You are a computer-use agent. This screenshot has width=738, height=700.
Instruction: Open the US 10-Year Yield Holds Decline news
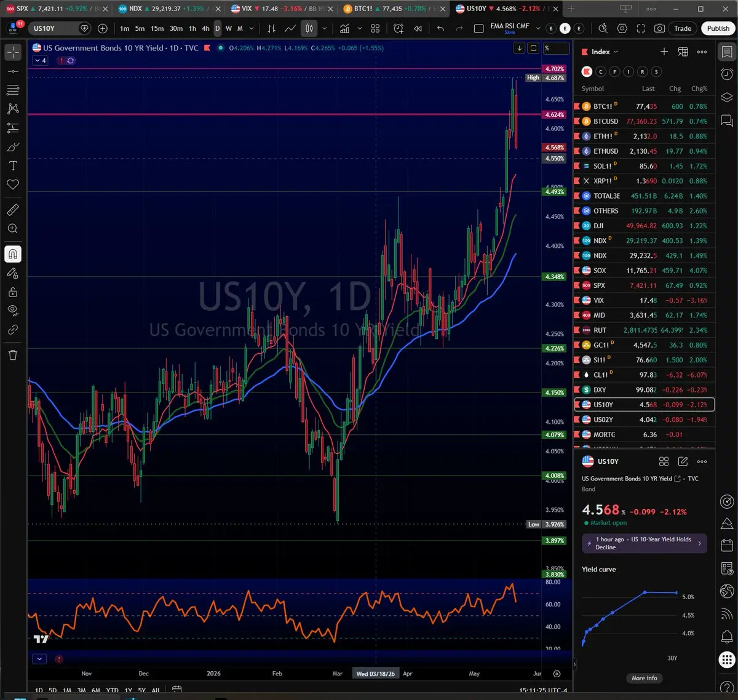[x=644, y=543]
